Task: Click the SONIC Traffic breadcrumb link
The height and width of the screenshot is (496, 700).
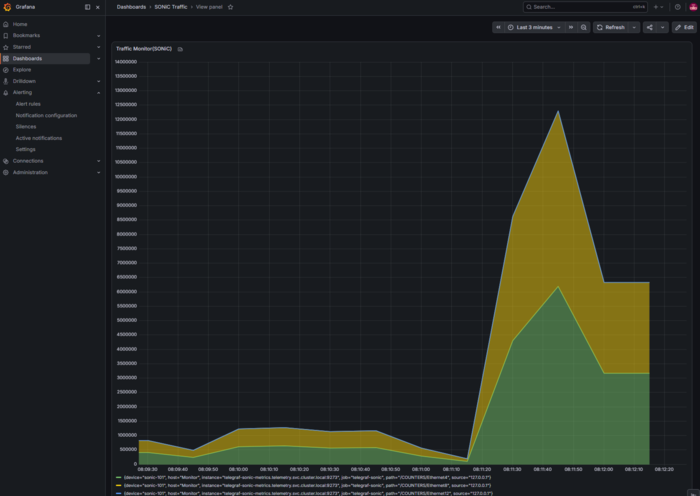Action: pos(171,7)
